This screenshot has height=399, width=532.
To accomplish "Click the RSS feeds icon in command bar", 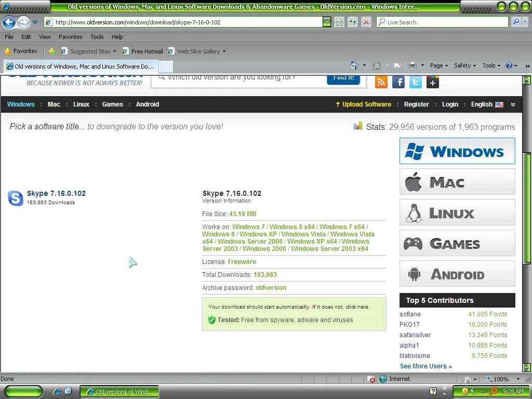I will tap(377, 66).
